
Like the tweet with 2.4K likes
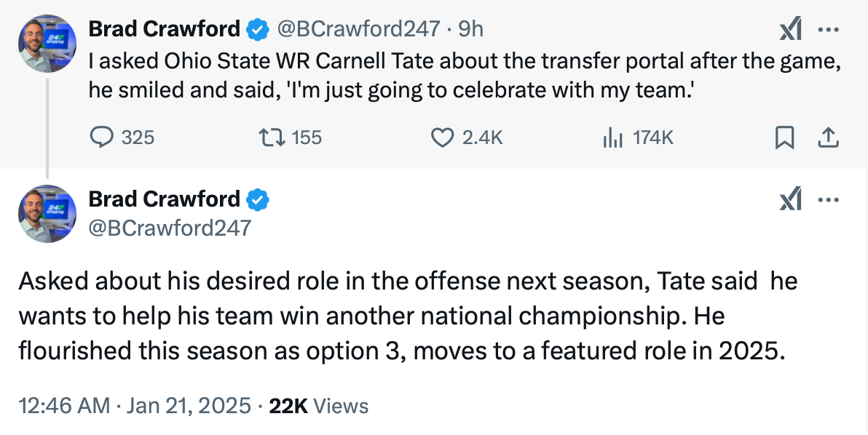click(x=443, y=137)
